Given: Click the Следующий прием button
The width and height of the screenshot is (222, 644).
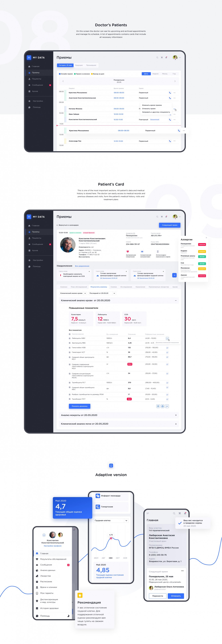Looking at the screenshot, I should [x=170, y=225].
